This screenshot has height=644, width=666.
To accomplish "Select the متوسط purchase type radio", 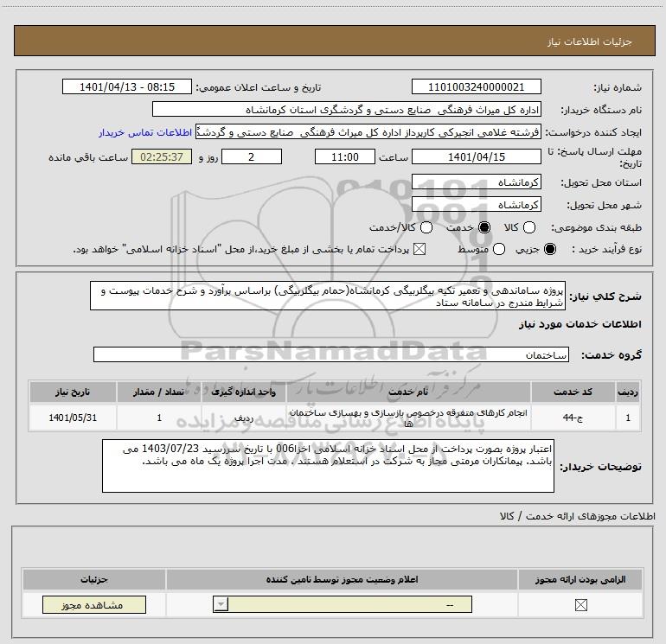I will (x=499, y=249).
